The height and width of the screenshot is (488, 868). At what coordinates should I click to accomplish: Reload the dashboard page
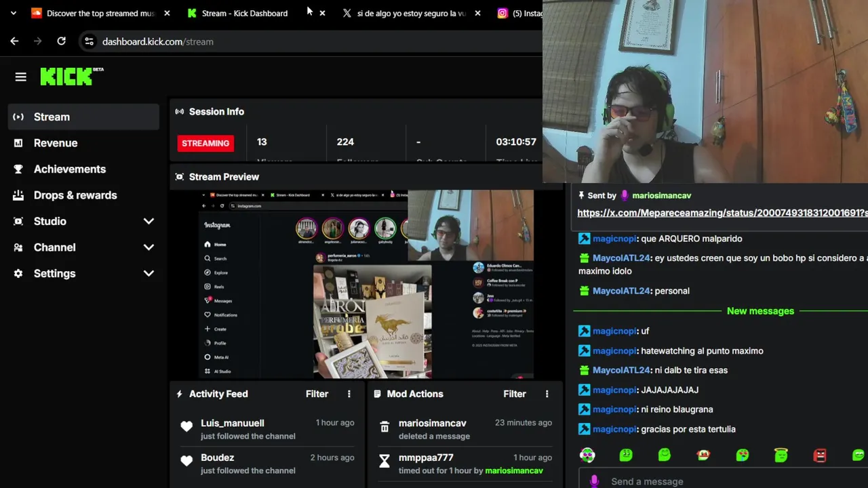(61, 41)
